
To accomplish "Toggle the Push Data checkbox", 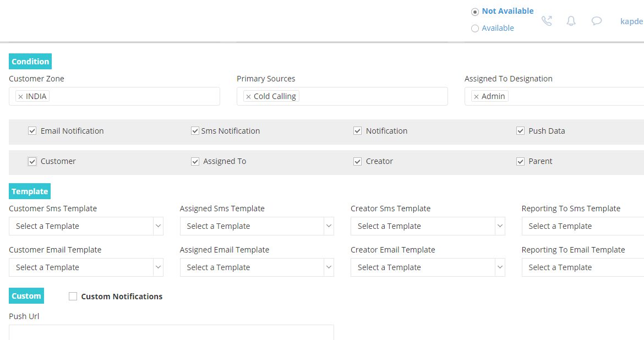I will point(520,130).
